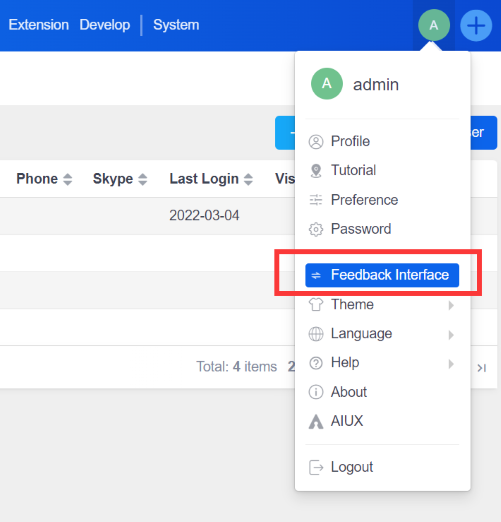Open Profile via its person icon
The image size is (501, 522).
click(316, 142)
